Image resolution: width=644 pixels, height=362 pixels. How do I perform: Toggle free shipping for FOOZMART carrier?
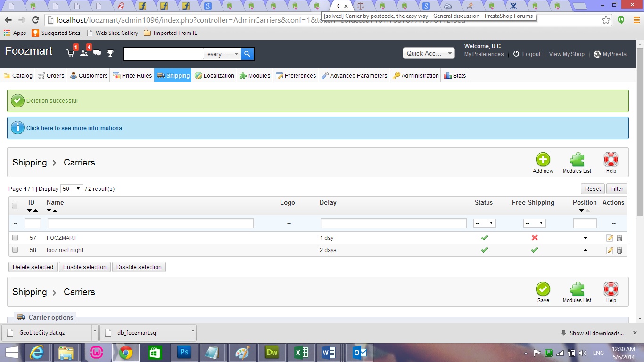(x=535, y=238)
